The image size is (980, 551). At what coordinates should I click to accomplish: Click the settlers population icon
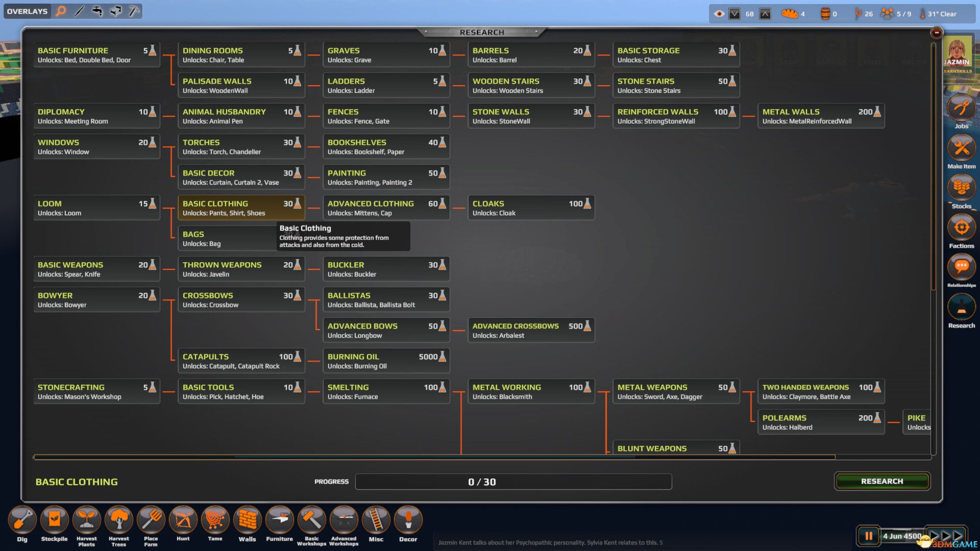pyautogui.click(x=887, y=14)
